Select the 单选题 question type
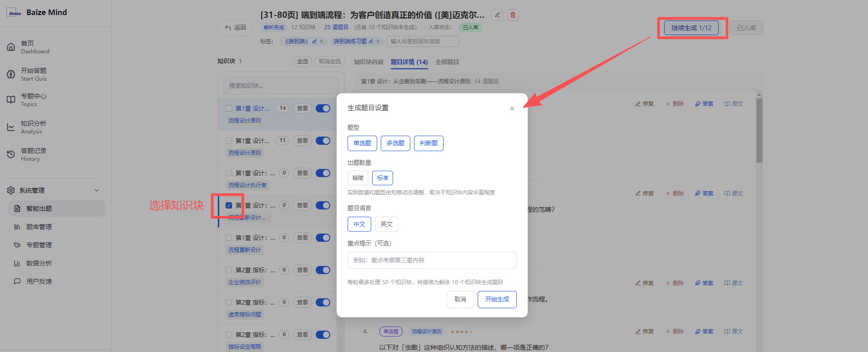Viewport: 868px width, 352px height. point(363,143)
